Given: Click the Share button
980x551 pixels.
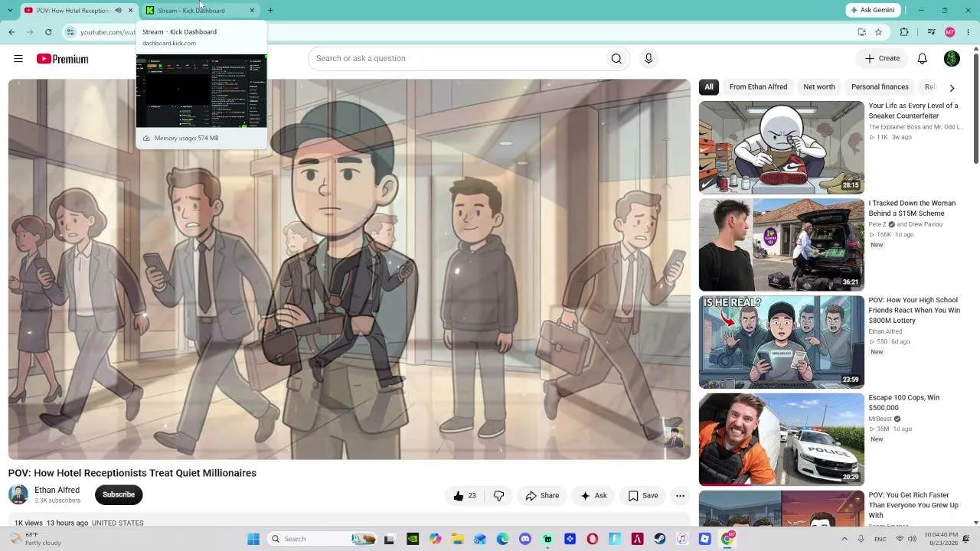Looking at the screenshot, I should tap(542, 496).
